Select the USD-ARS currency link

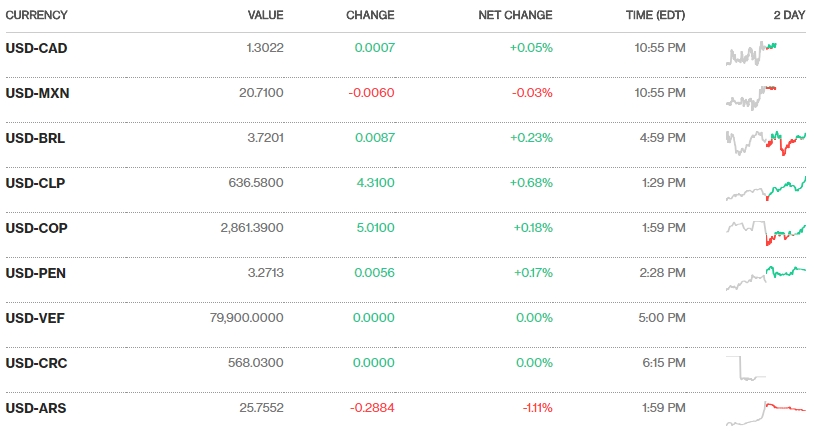(35, 408)
